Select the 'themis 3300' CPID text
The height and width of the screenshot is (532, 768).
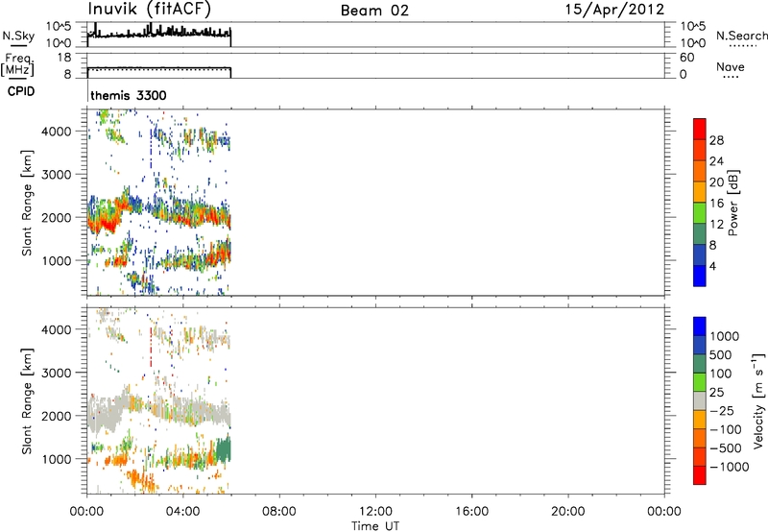click(129, 95)
